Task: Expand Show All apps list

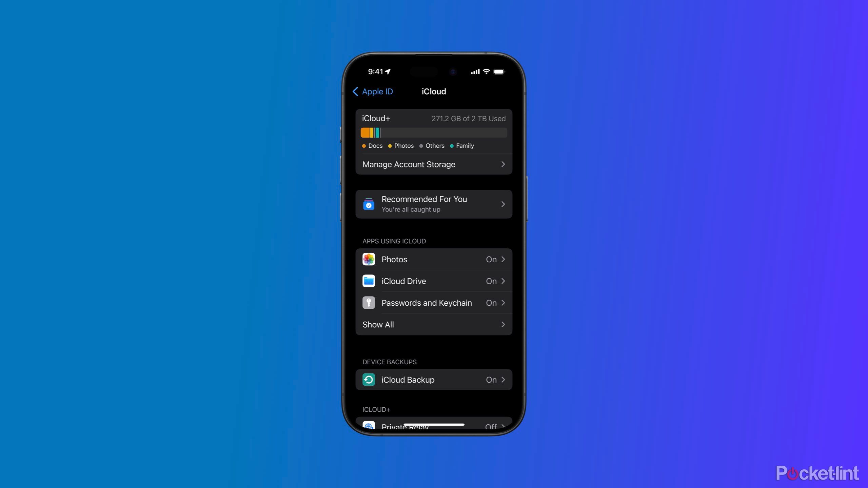Action: [x=434, y=324]
